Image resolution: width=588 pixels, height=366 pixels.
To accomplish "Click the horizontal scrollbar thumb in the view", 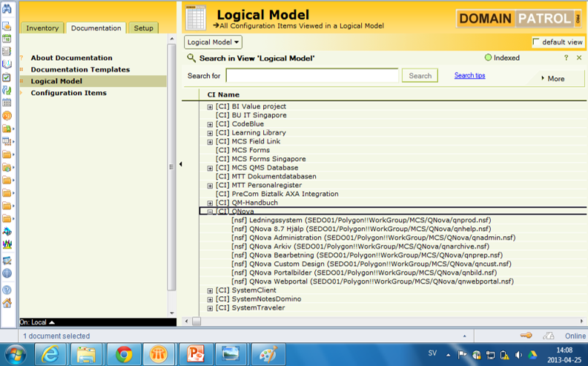I will [x=196, y=321].
